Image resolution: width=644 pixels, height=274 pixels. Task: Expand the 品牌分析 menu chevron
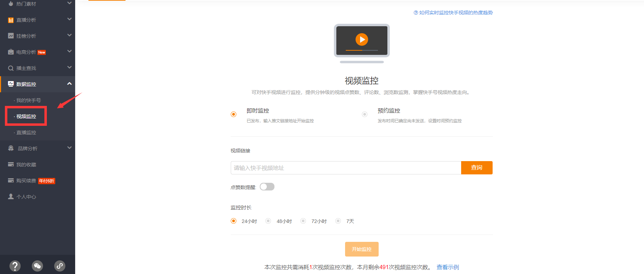(69, 148)
